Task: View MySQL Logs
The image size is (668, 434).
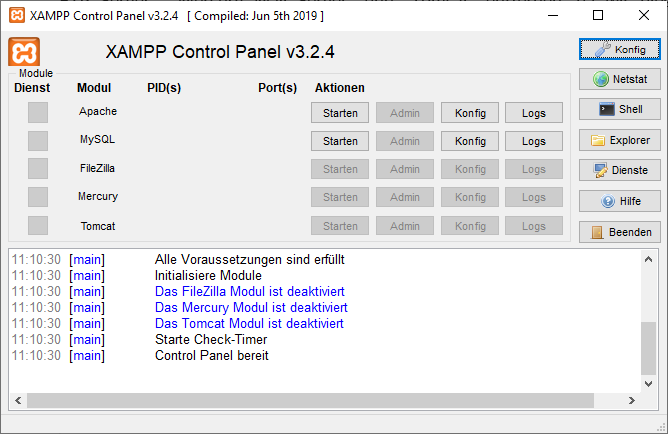Action: (x=534, y=141)
